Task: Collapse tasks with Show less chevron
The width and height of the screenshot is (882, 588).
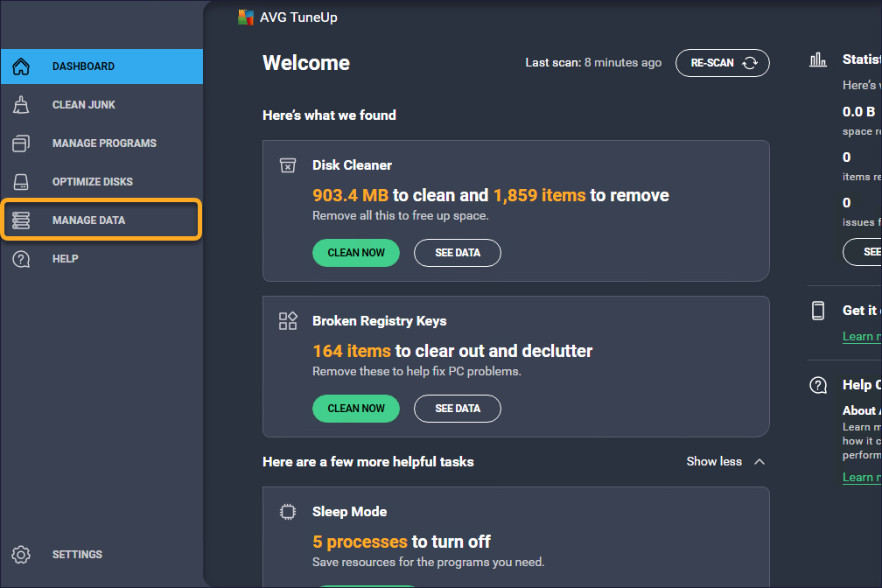Action: 759,462
